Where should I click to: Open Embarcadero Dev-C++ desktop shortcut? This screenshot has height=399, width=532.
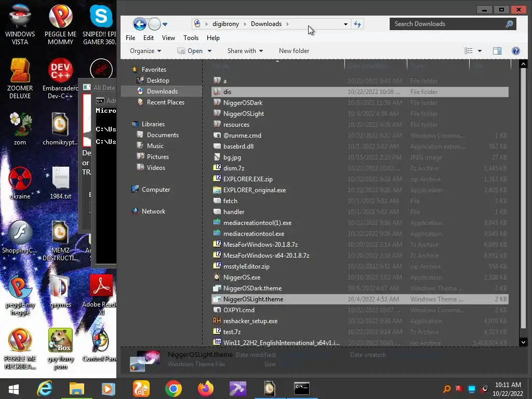60,79
